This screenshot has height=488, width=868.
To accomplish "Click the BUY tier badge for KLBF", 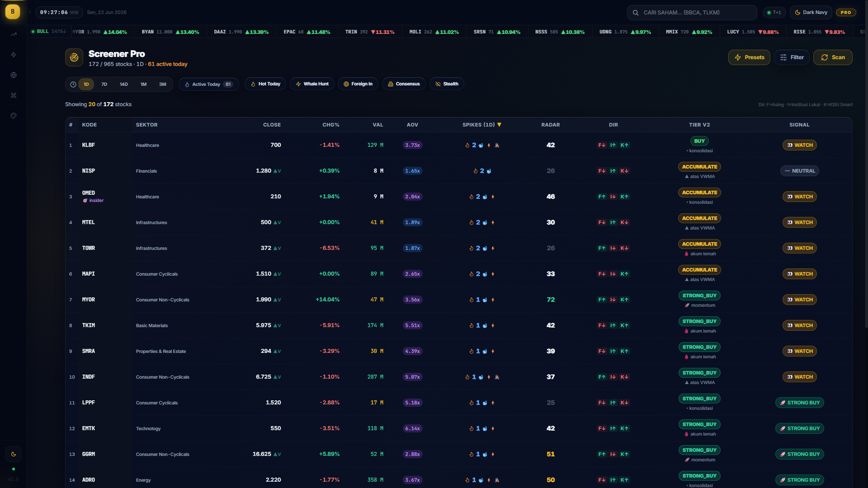I will tap(699, 141).
